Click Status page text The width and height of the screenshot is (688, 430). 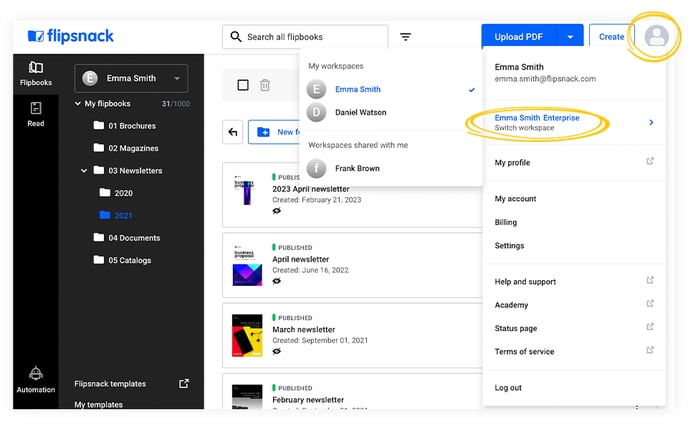[x=516, y=328]
